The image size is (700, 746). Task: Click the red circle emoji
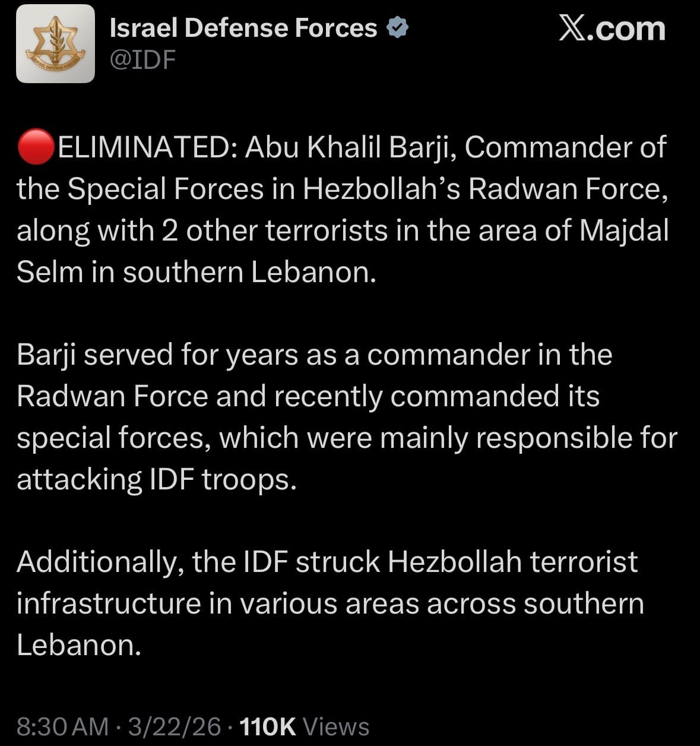coord(36,147)
